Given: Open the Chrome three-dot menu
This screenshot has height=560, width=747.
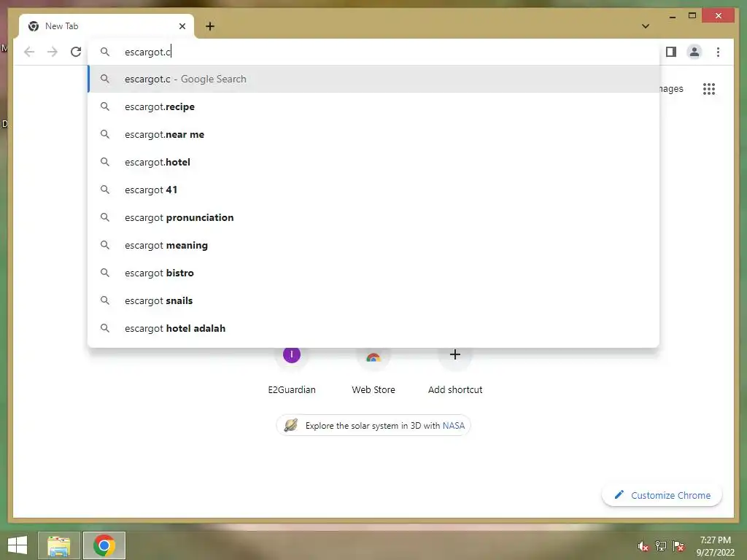Looking at the screenshot, I should (718, 52).
